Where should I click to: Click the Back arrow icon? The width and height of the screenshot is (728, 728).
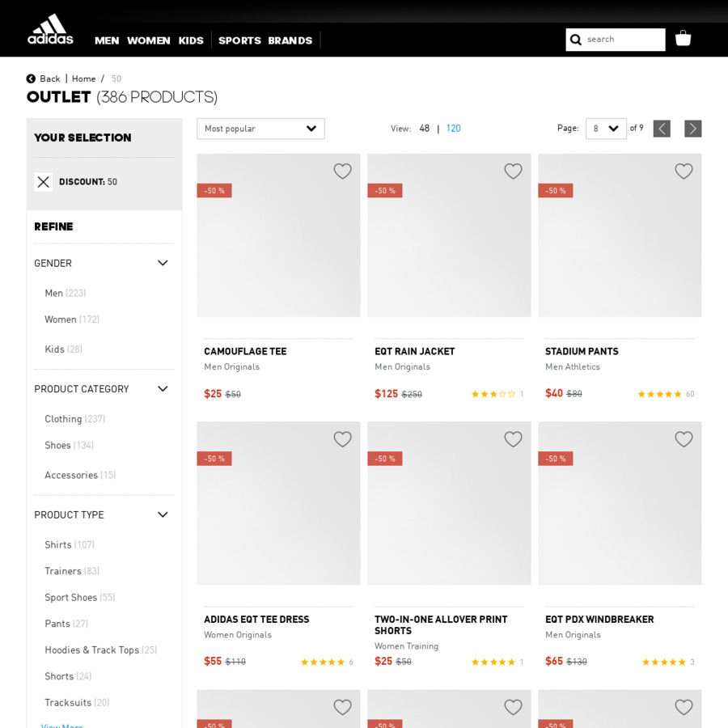[x=31, y=78]
